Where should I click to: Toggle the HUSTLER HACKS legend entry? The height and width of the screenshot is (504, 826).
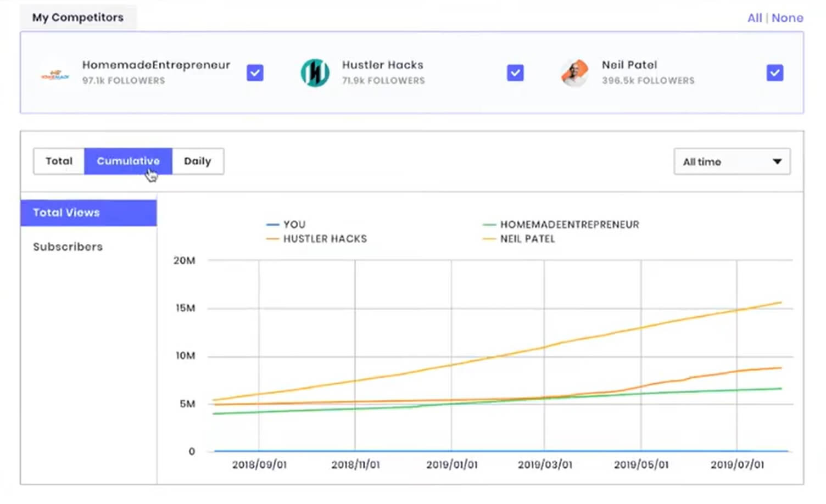pyautogui.click(x=316, y=239)
